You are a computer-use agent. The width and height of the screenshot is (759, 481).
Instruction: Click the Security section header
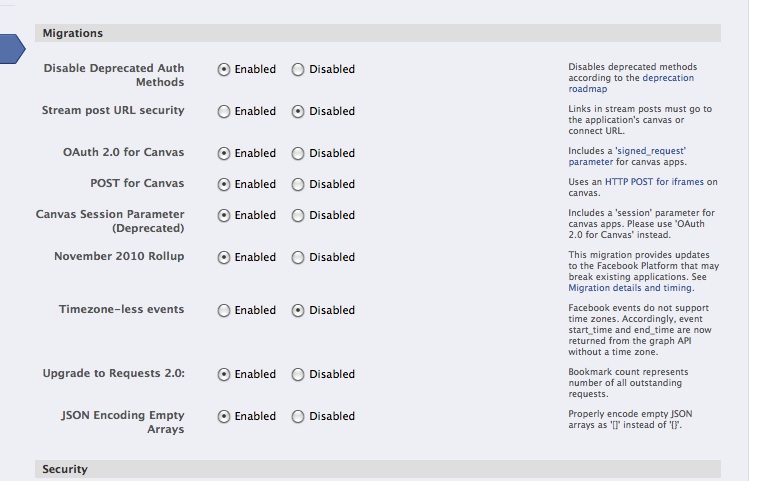click(x=378, y=469)
